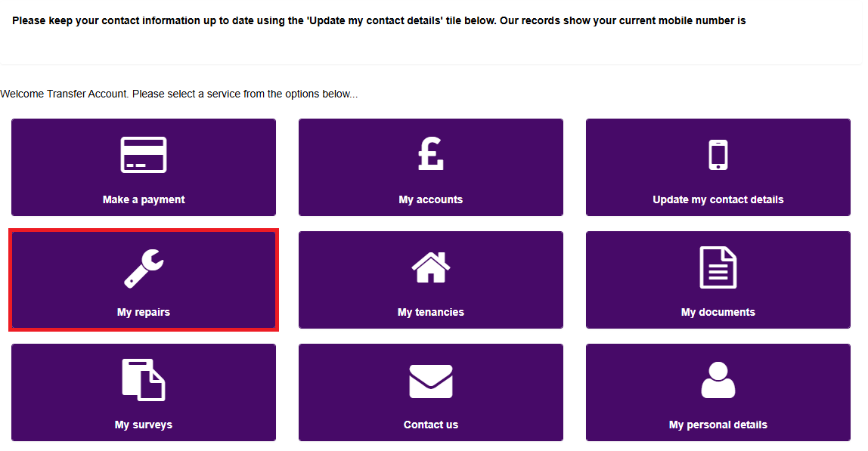Click the person icon on My personal details

click(718, 380)
